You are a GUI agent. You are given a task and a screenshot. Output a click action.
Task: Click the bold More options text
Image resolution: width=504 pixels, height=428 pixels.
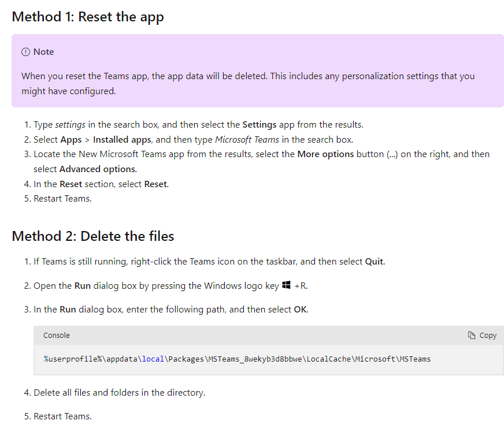point(325,155)
